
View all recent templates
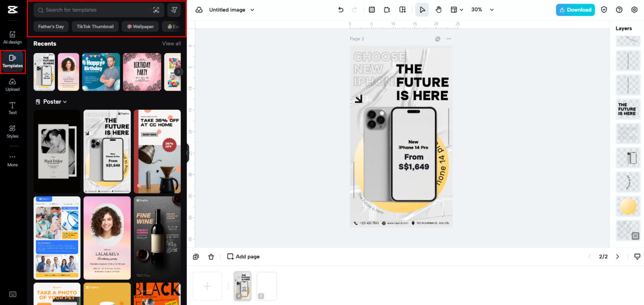(x=171, y=44)
